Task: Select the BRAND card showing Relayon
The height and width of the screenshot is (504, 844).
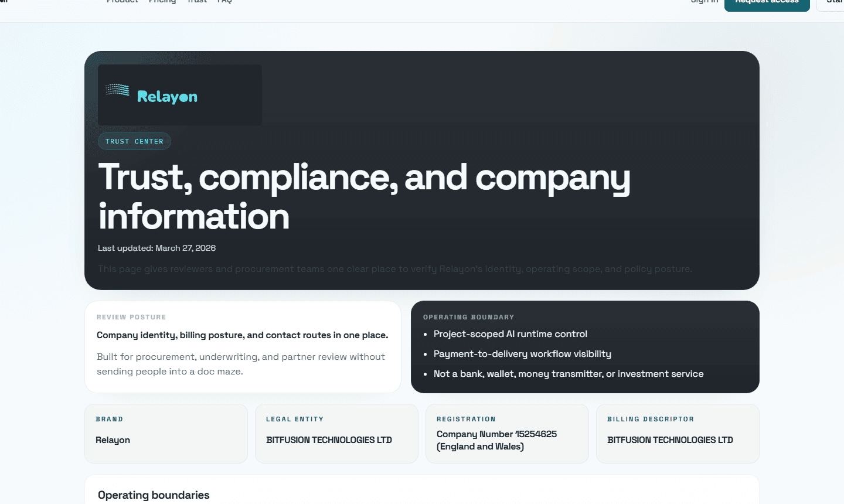Action: pos(166,434)
